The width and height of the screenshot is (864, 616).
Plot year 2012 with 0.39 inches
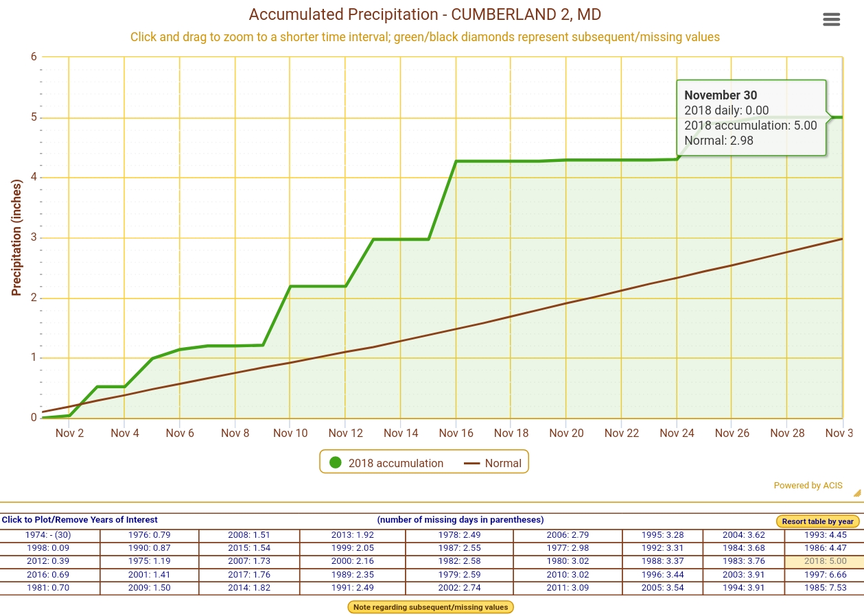click(x=48, y=561)
